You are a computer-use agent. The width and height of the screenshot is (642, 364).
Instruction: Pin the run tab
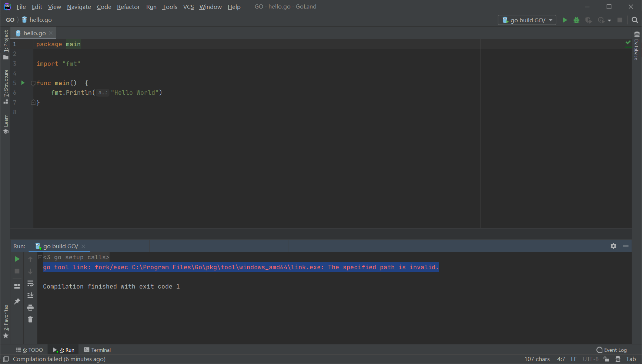pos(17,301)
